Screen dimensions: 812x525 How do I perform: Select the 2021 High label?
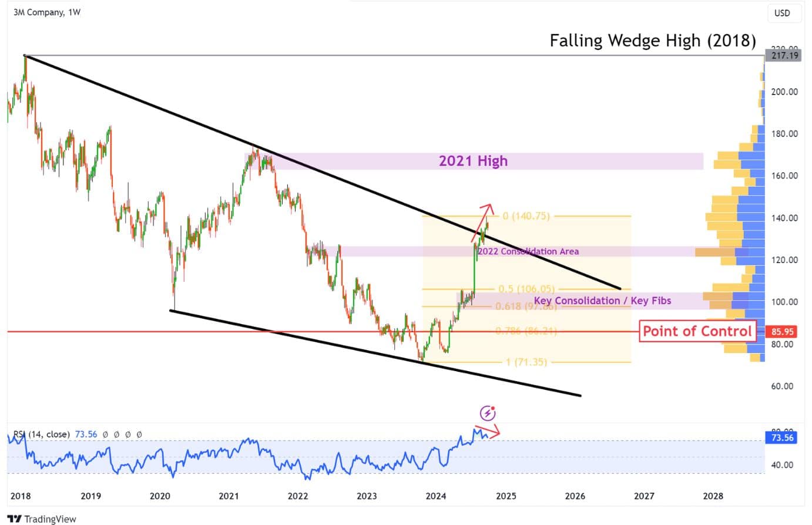pos(473,161)
